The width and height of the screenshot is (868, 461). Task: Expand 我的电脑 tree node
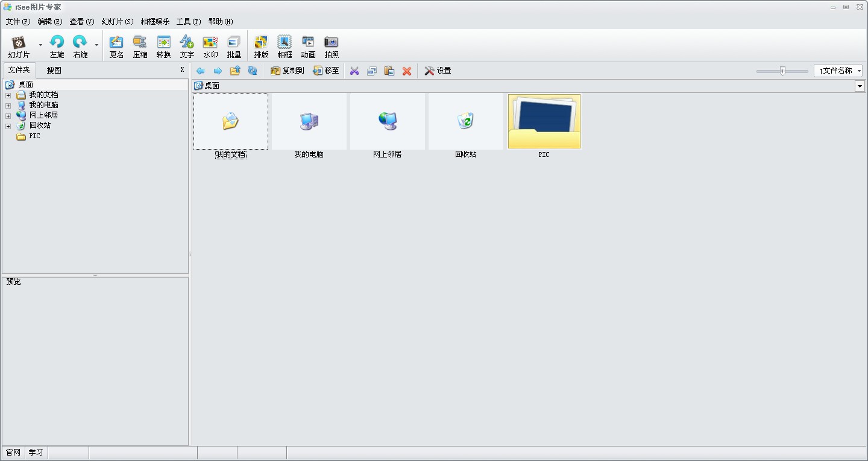8,106
